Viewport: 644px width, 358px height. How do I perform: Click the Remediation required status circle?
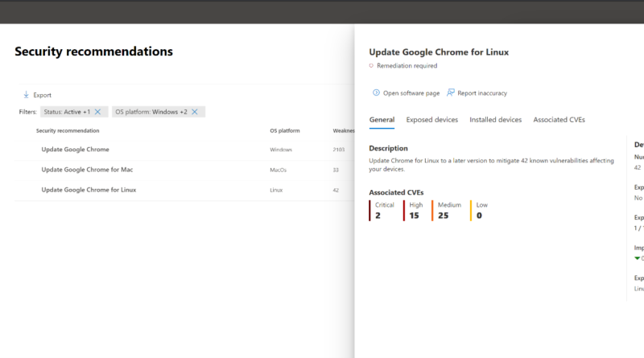point(371,66)
